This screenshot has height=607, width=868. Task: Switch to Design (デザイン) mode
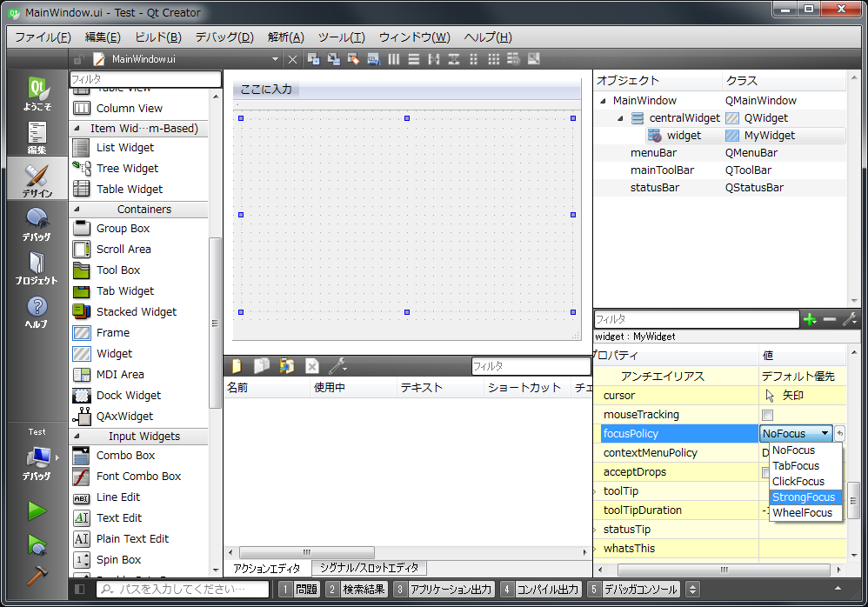click(x=37, y=180)
